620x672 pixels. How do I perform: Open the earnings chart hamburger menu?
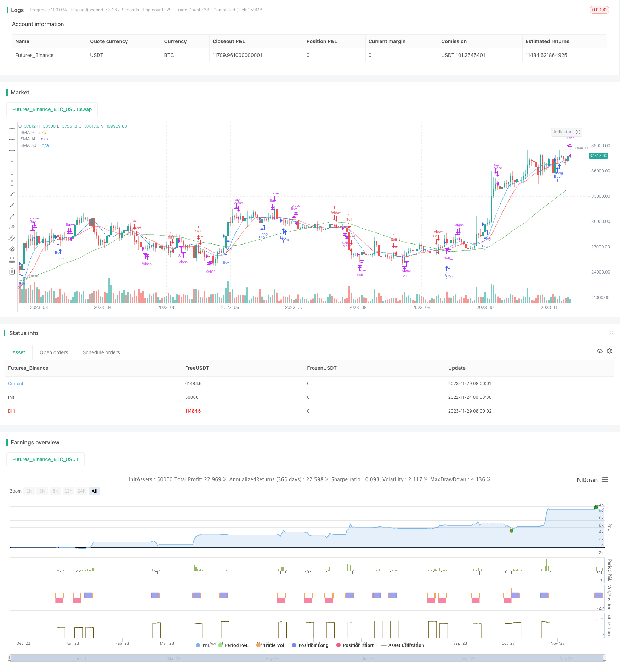[605, 480]
